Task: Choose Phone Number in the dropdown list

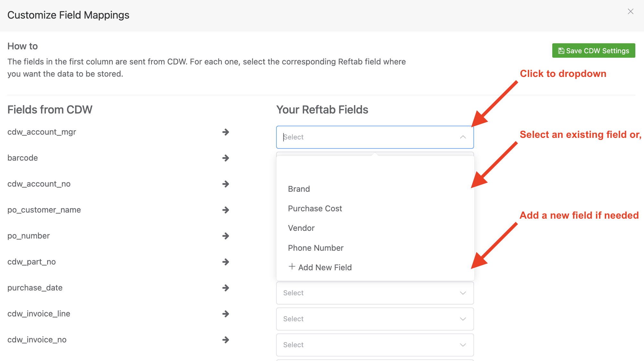Action: [x=316, y=248]
